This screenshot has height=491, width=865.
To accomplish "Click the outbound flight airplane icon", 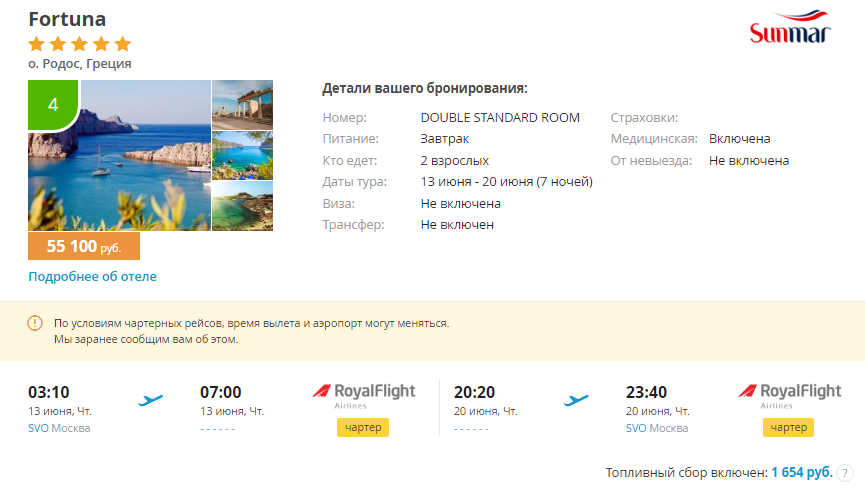I will tap(150, 400).
